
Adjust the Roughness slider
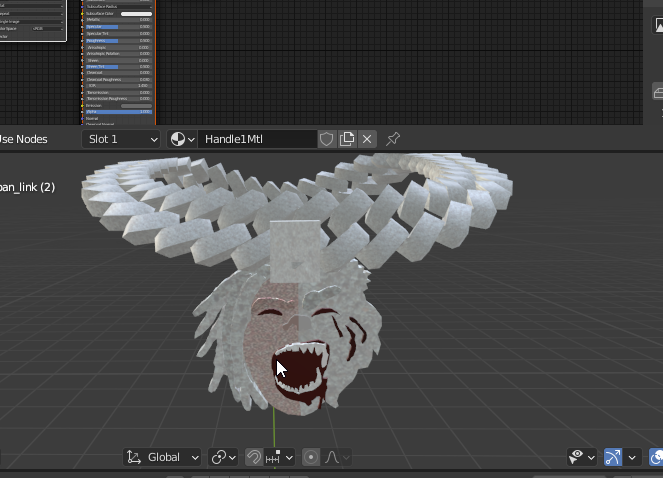[118, 41]
